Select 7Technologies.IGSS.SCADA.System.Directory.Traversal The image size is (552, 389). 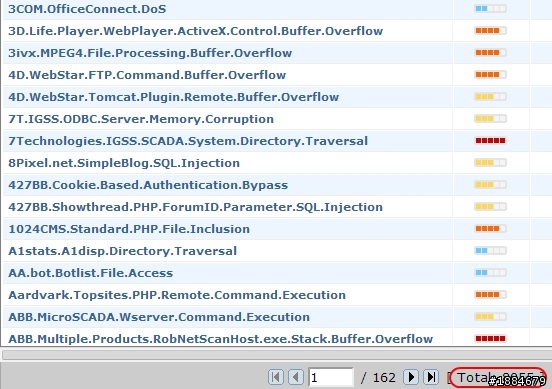(188, 141)
